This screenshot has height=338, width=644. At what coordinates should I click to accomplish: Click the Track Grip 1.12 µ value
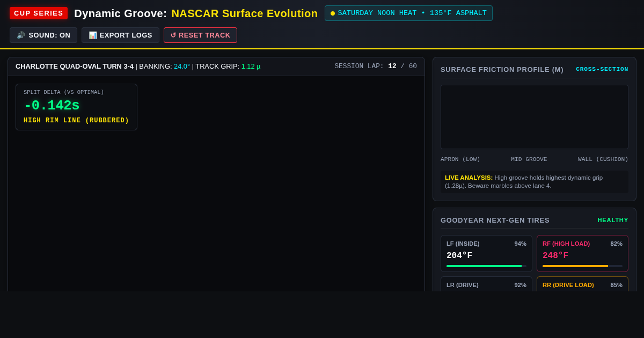251,67
